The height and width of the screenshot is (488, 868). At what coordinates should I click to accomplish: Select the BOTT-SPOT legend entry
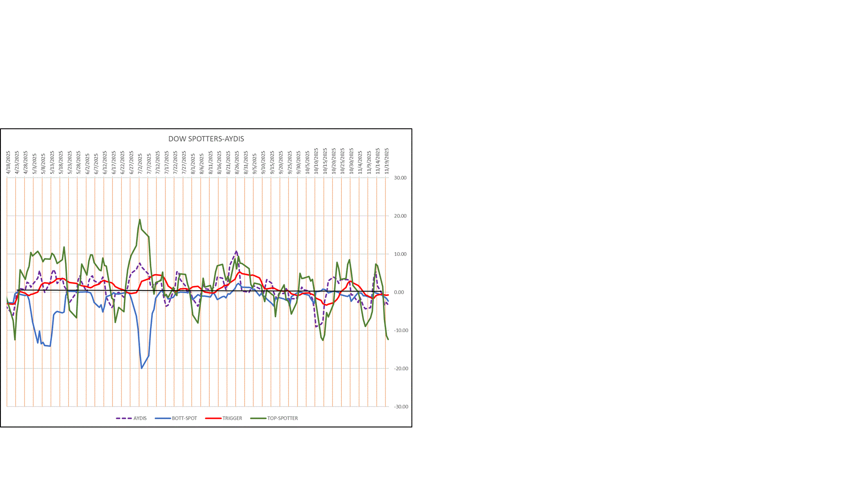(x=184, y=418)
